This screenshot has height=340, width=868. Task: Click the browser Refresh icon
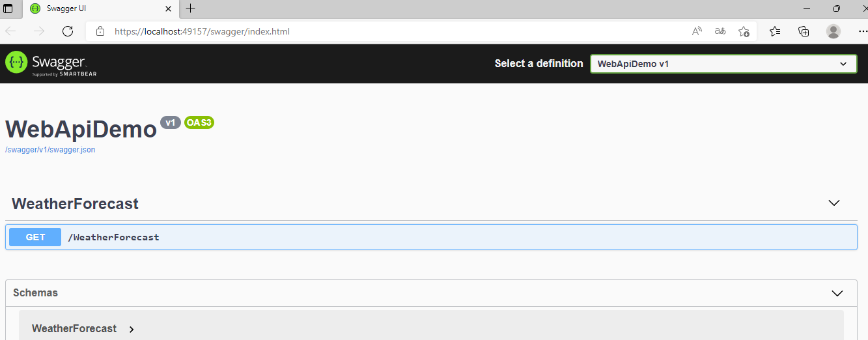coord(68,31)
